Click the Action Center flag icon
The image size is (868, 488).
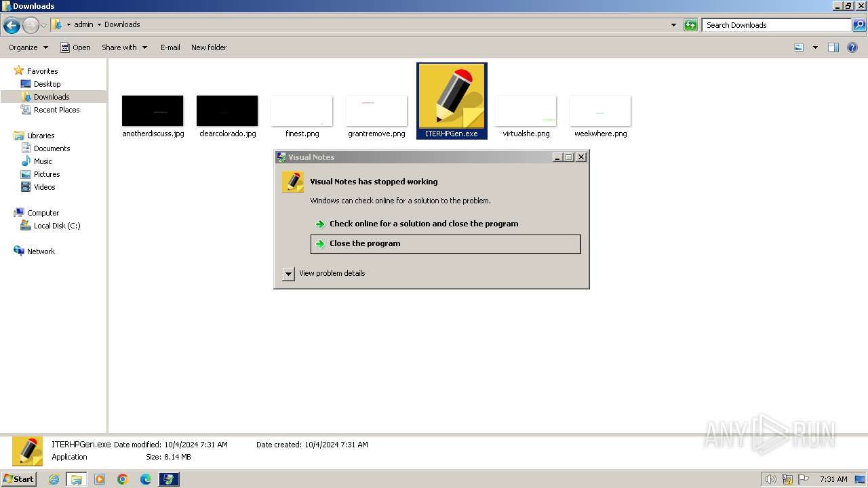tap(804, 479)
